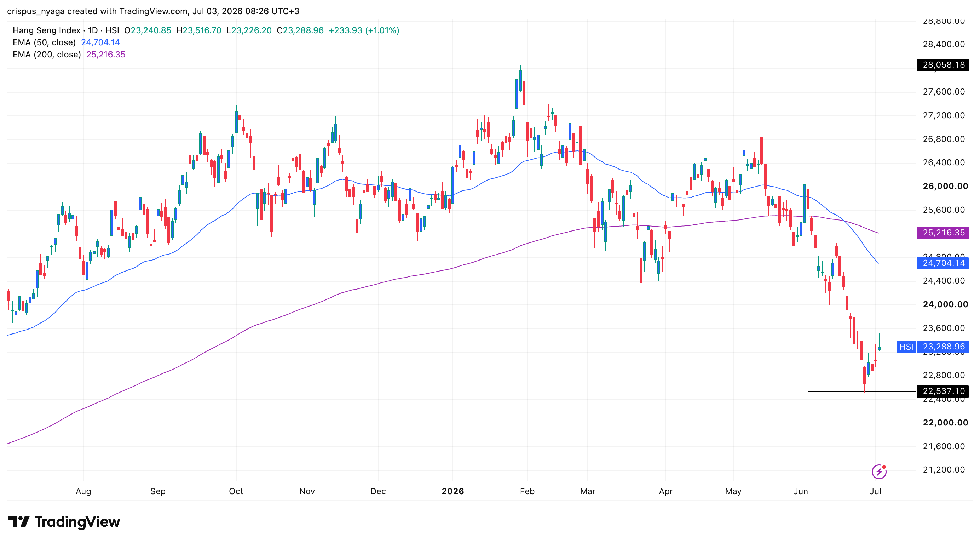Screen dimensions: 980x543
Task: Click the TradingView logo at the bottom
Action: point(64,522)
